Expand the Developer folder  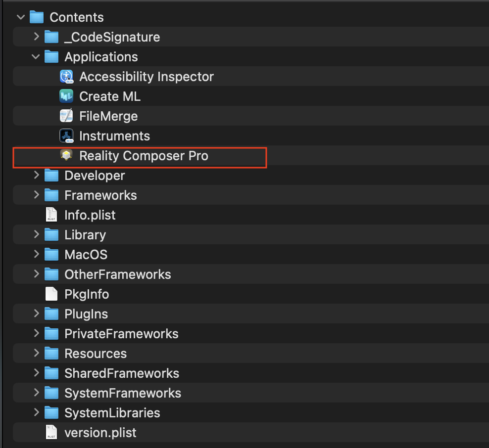(x=35, y=175)
